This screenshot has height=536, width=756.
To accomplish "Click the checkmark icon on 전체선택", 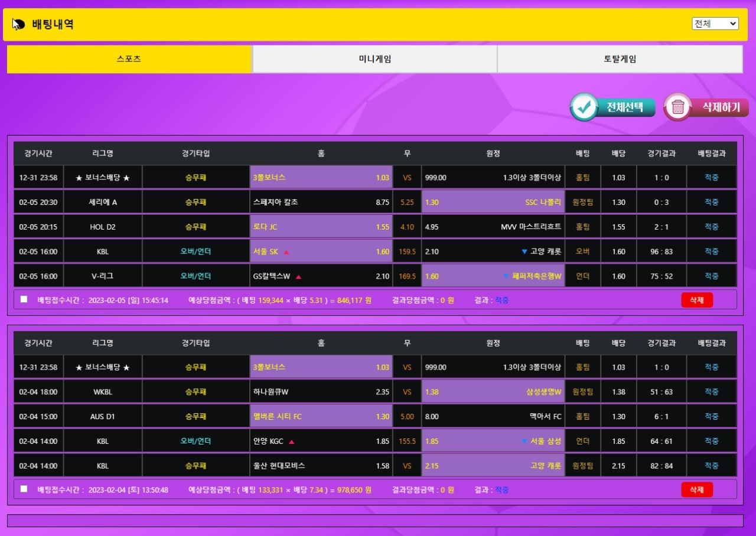I will 584,107.
